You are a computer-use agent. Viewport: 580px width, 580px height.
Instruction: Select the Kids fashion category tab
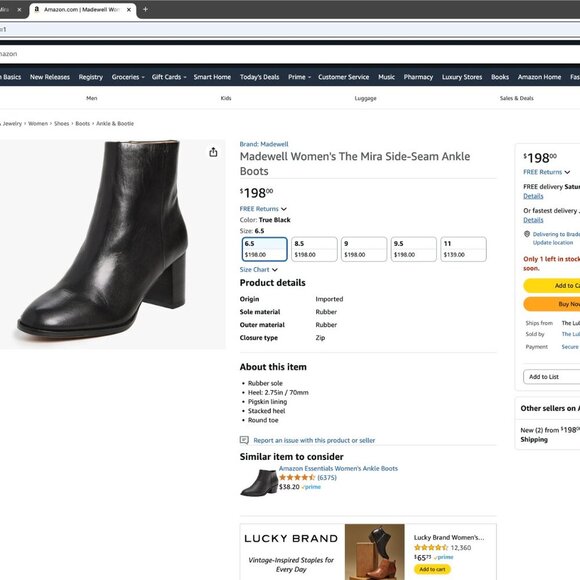coord(226,98)
